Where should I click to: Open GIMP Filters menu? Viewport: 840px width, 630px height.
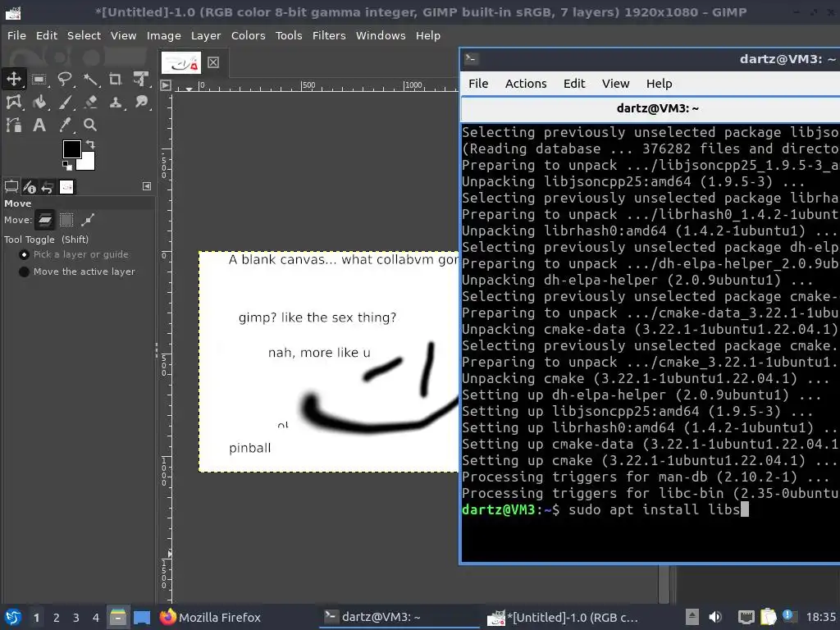coord(329,35)
